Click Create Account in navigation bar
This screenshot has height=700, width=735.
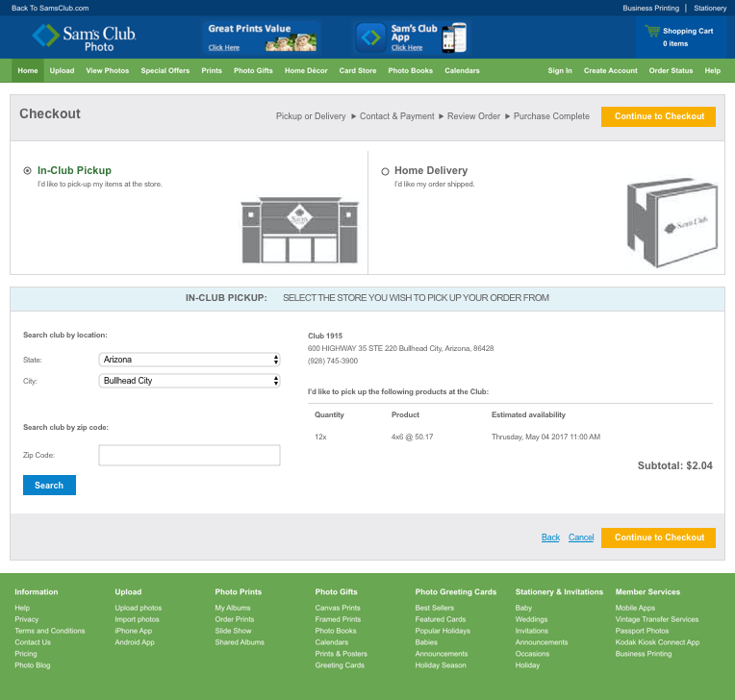point(610,71)
